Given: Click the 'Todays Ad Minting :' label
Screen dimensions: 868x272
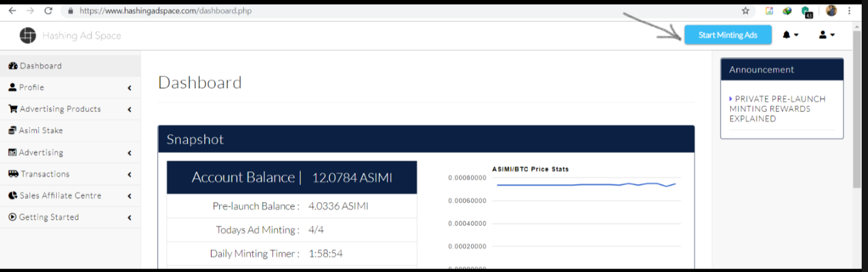Looking at the screenshot, I should click(x=258, y=230).
